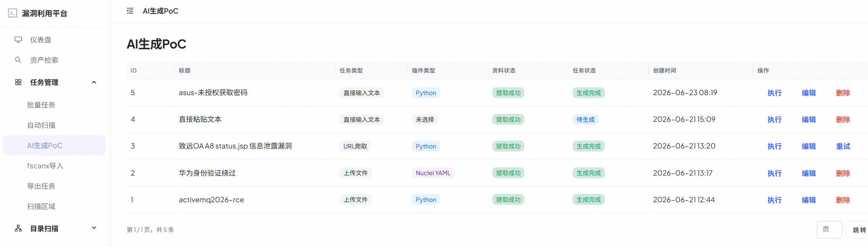Click the 上传文件 tag in 华为身份验证绕过 row

(x=355, y=173)
